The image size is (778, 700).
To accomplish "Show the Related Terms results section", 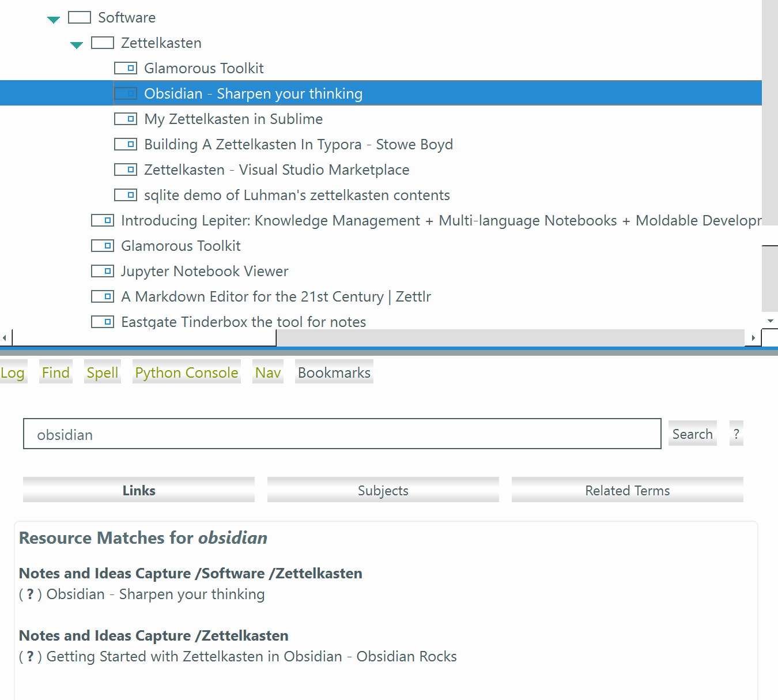I will click(628, 490).
